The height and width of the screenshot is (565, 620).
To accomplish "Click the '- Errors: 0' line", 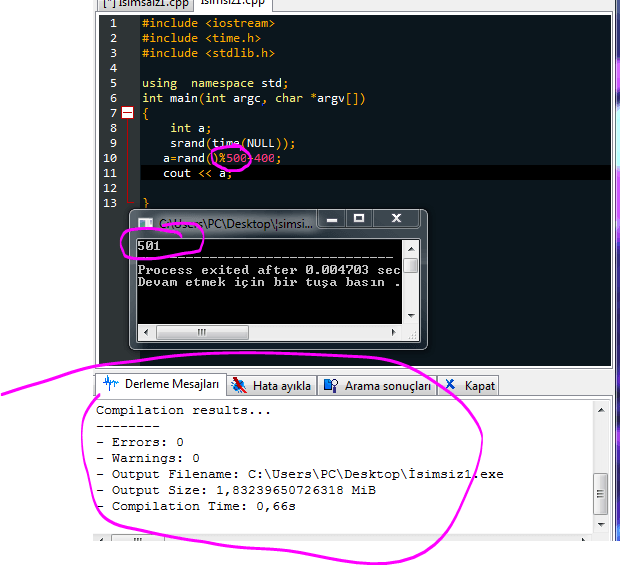I will point(140,442).
